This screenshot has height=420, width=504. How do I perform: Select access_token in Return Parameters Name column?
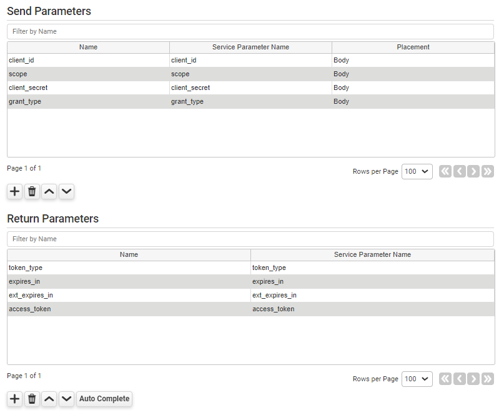tap(129, 309)
